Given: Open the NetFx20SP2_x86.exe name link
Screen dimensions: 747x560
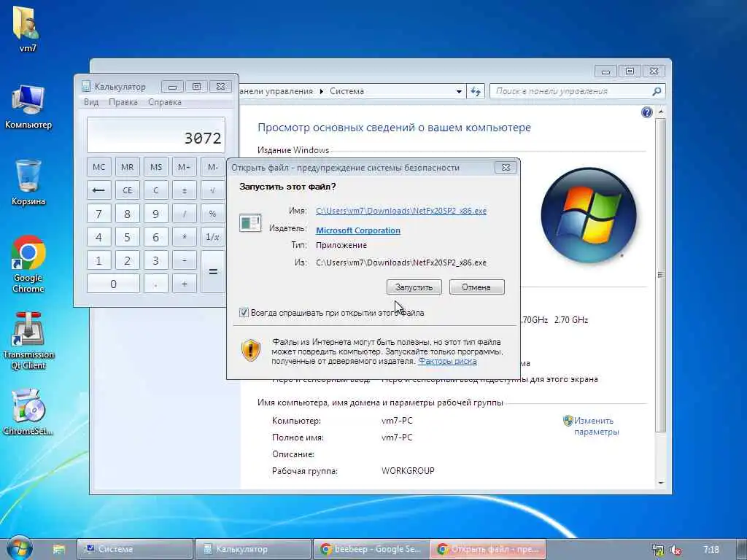Looking at the screenshot, I should tap(401, 211).
